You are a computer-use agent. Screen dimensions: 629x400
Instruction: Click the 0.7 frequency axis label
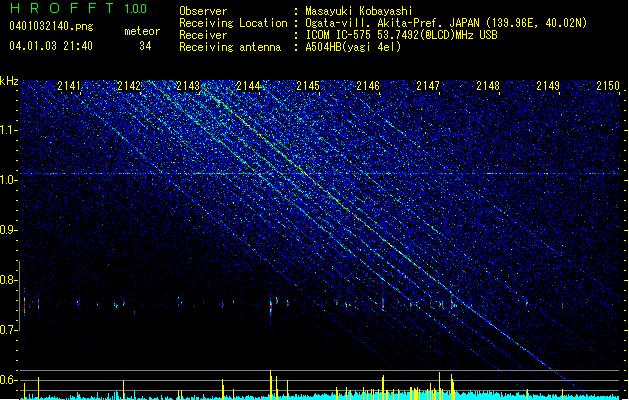pyautogui.click(x=8, y=330)
